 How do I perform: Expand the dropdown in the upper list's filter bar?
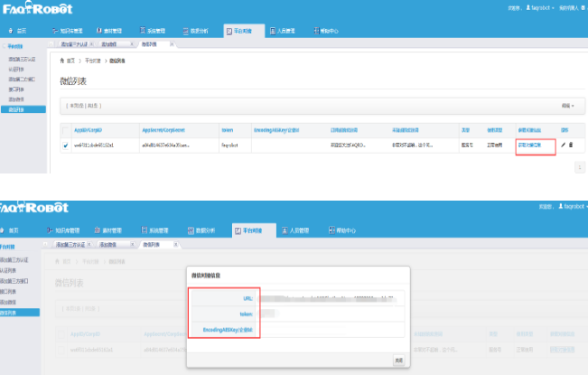tap(568, 106)
